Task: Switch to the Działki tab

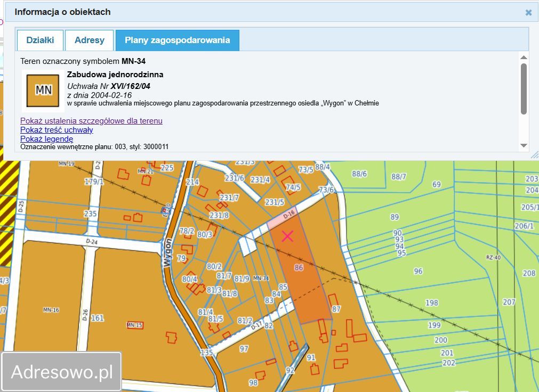Action: pyautogui.click(x=40, y=40)
